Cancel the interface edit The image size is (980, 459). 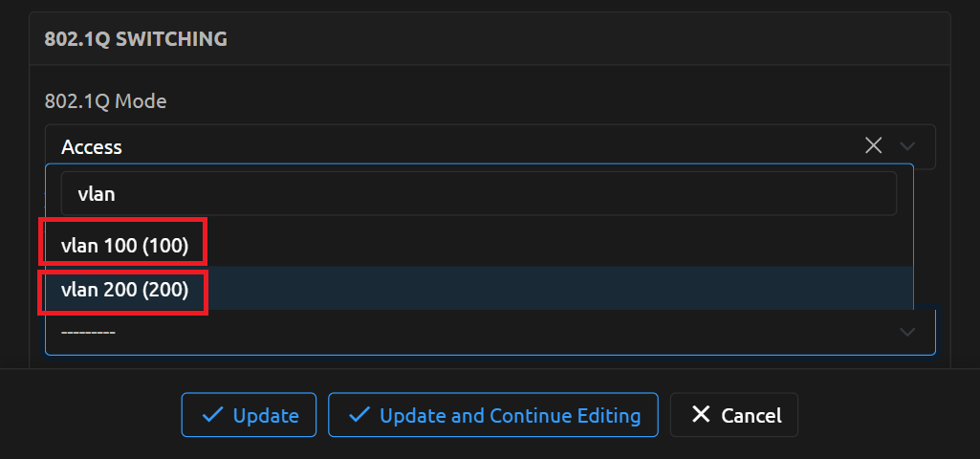coord(734,415)
